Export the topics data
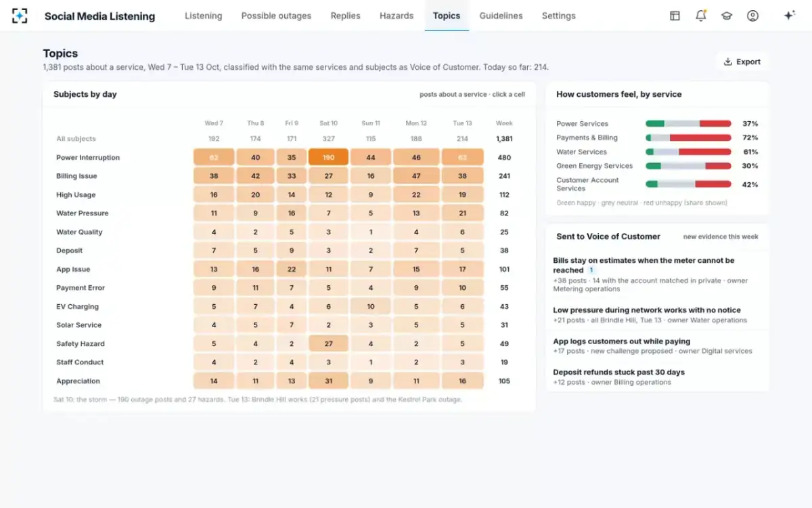 point(742,62)
